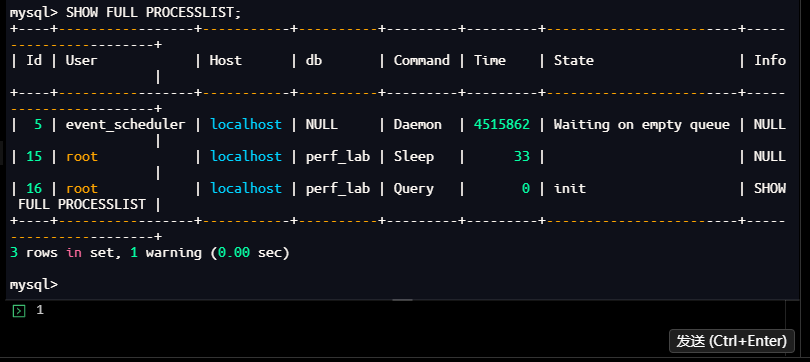Click the 3 rows in set result line
The width and height of the screenshot is (810, 362).
pos(150,253)
